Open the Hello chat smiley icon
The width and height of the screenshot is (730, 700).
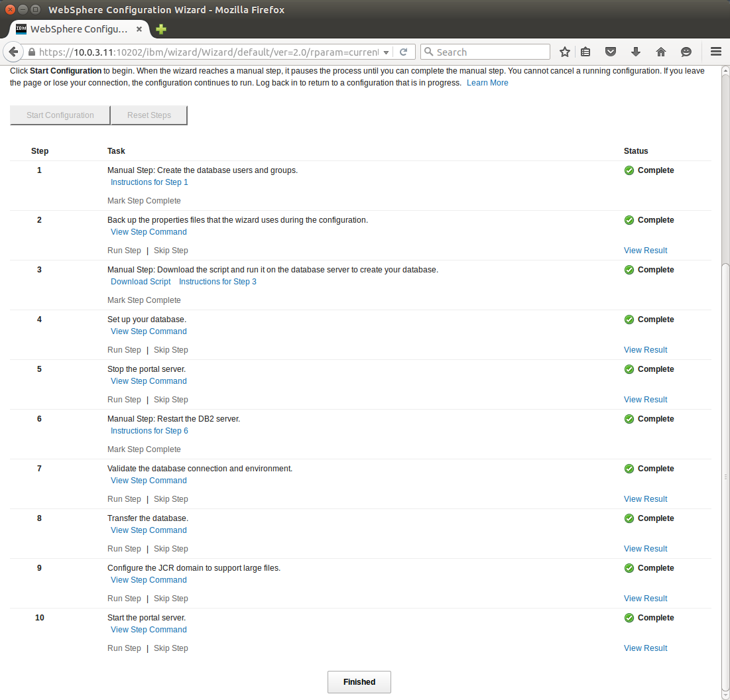click(686, 52)
